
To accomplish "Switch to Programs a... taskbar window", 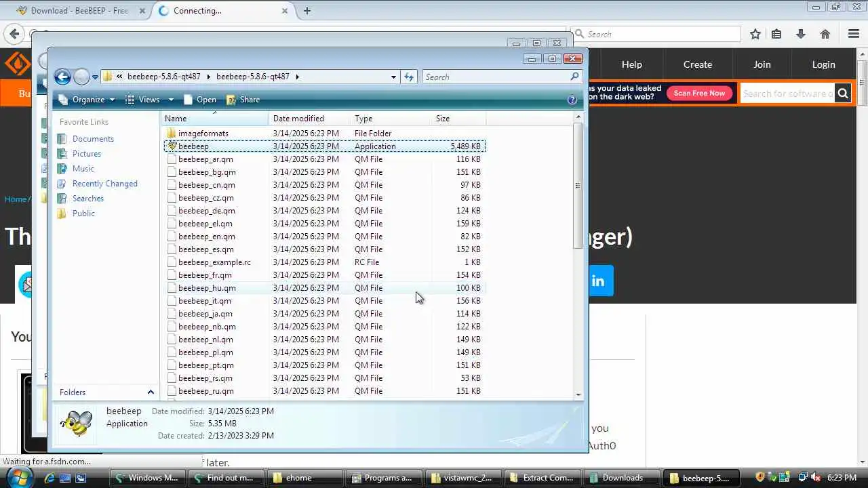I will point(384,478).
